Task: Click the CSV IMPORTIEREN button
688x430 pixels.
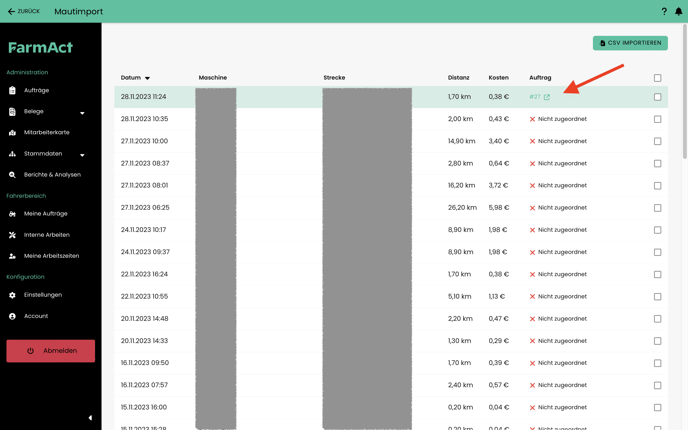Action: (x=630, y=43)
